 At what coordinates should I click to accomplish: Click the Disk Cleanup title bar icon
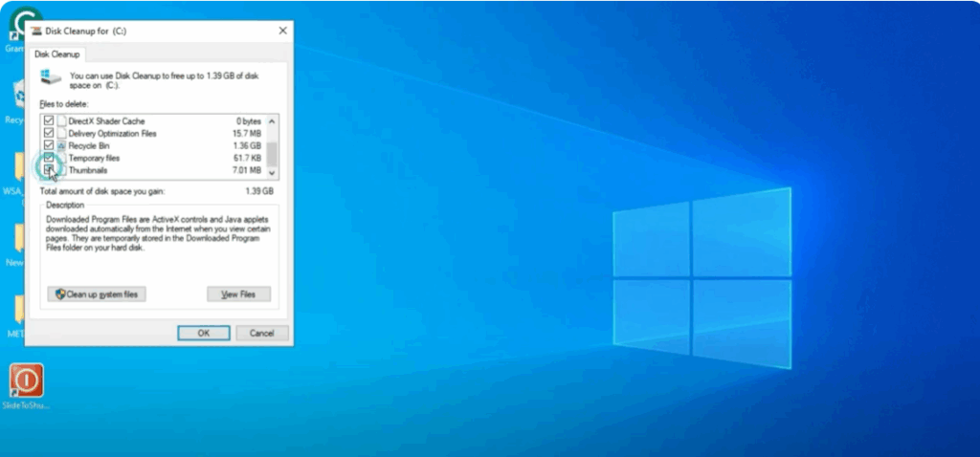point(37,31)
